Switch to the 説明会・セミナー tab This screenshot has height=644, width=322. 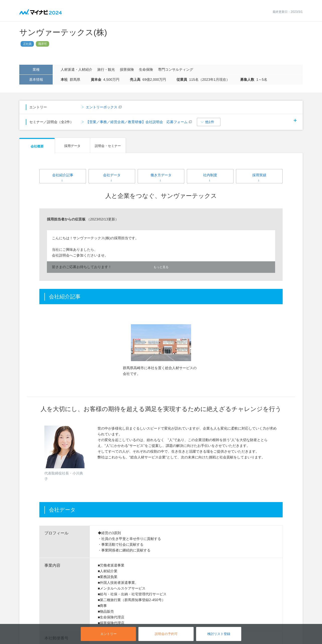(x=108, y=146)
